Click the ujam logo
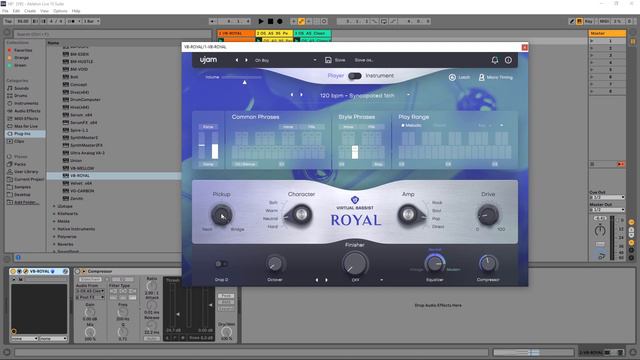 coord(208,60)
